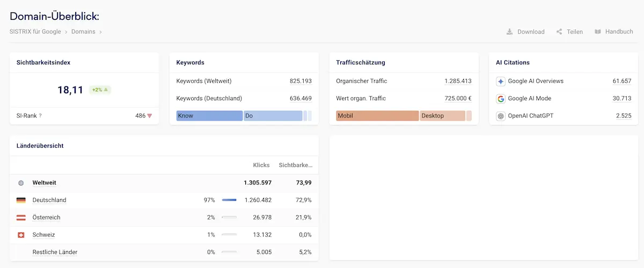This screenshot has width=644, height=268.
Task: Select the Know keyword intent bar segment
Action: (209, 116)
